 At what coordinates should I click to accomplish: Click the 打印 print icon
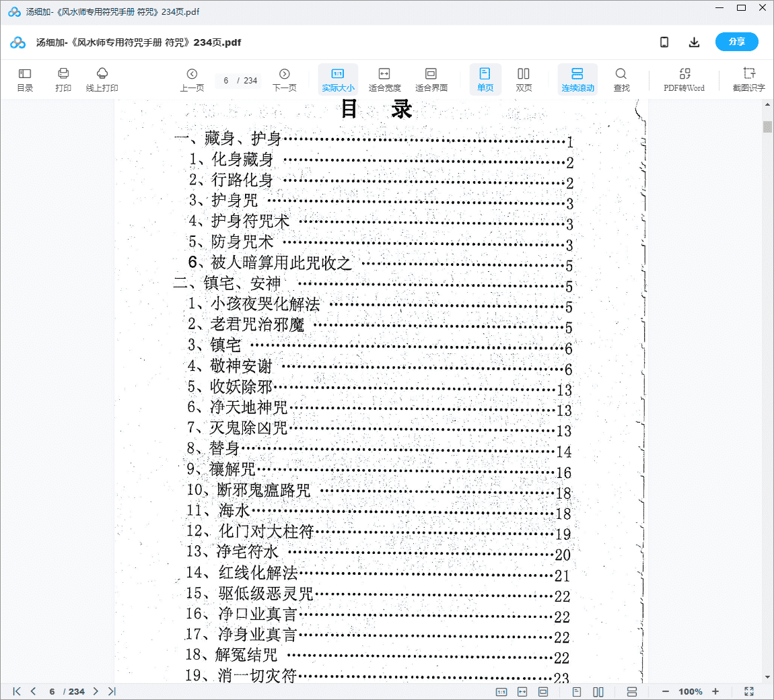[x=63, y=79]
